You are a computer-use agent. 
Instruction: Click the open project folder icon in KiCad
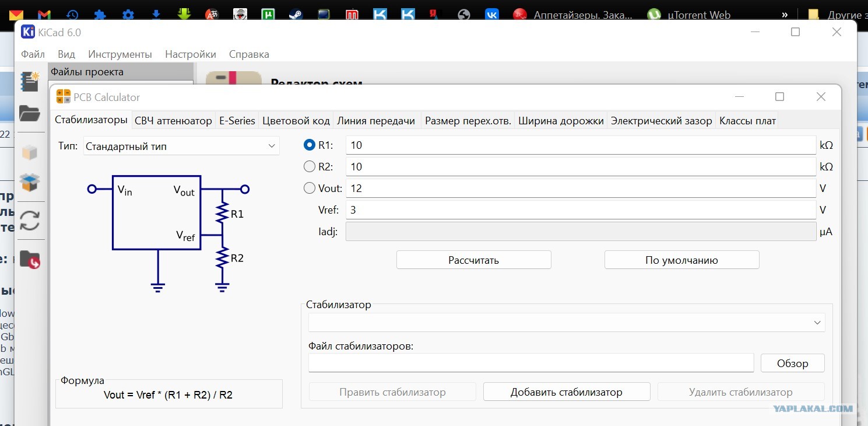(x=30, y=113)
